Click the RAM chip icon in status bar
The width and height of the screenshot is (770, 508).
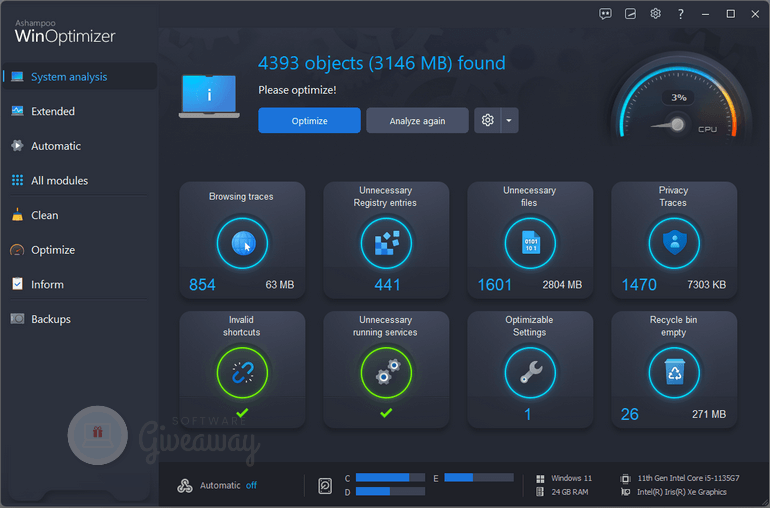540,492
